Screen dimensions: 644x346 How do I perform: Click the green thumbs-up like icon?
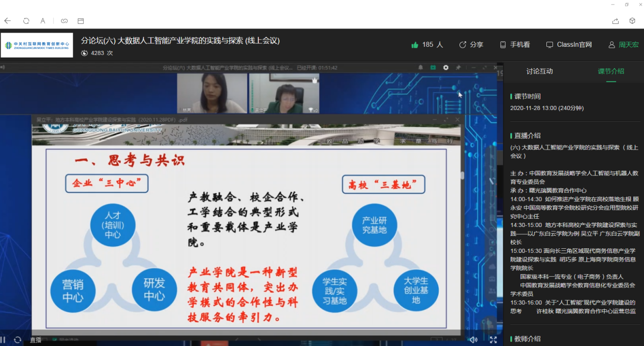pyautogui.click(x=415, y=45)
